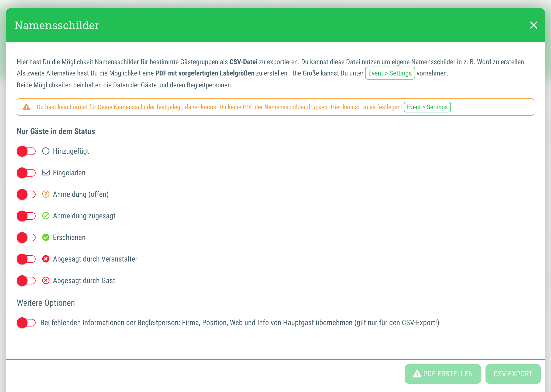Switch on the Erschienen status toggle
551x392 pixels.
tap(26, 238)
